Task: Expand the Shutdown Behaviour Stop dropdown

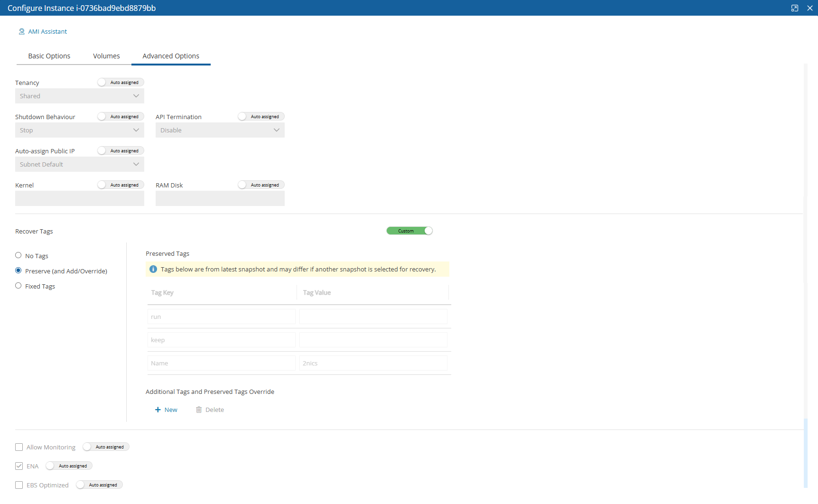Action: [x=80, y=131]
